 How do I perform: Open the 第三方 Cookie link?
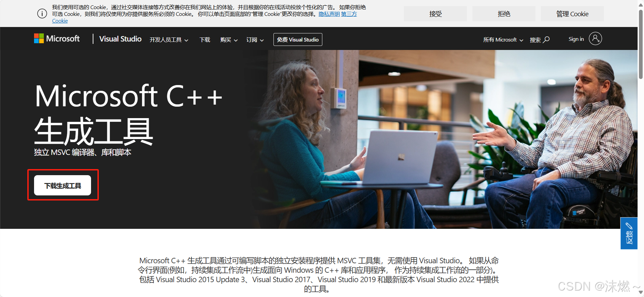tap(349, 14)
